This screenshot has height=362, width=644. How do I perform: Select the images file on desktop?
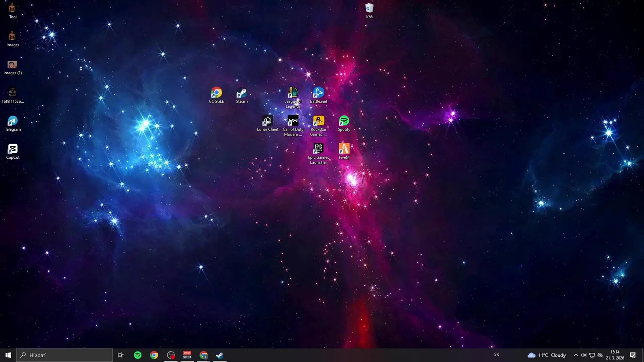coord(13,39)
